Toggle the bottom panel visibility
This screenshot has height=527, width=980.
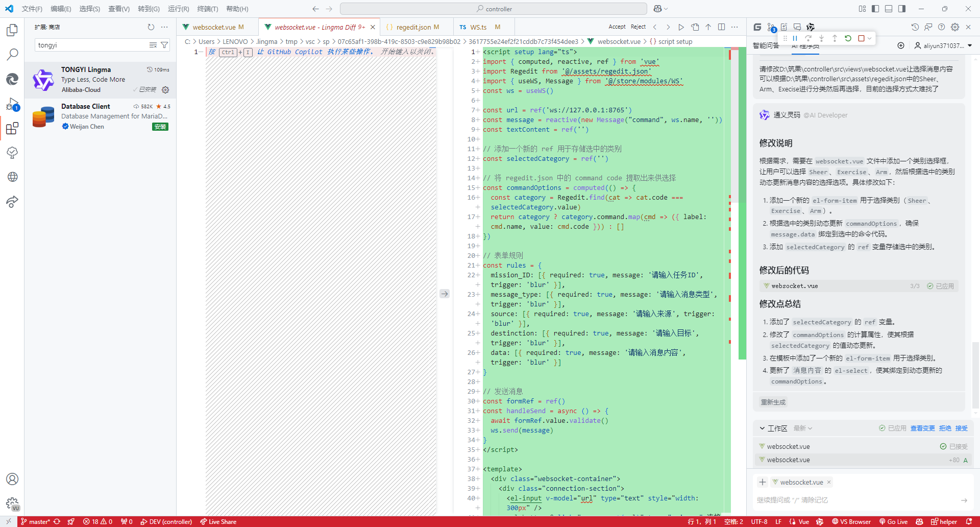click(889, 9)
